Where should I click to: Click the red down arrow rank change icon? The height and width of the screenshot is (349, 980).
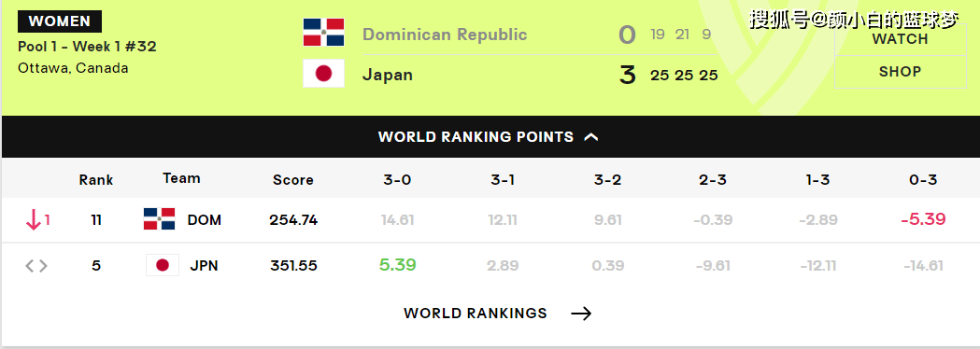coord(33,220)
